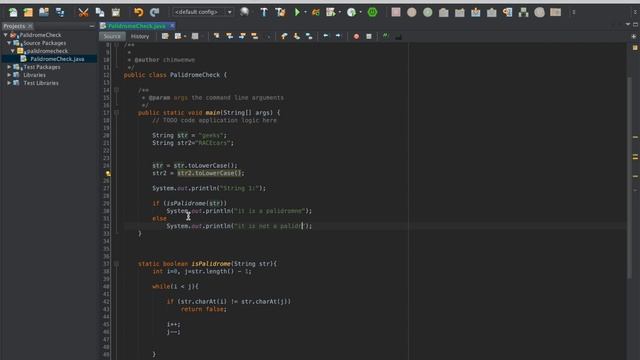Collapse the PalidromeCheck project node
The height and width of the screenshot is (360, 640).
pyautogui.click(x=5, y=35)
